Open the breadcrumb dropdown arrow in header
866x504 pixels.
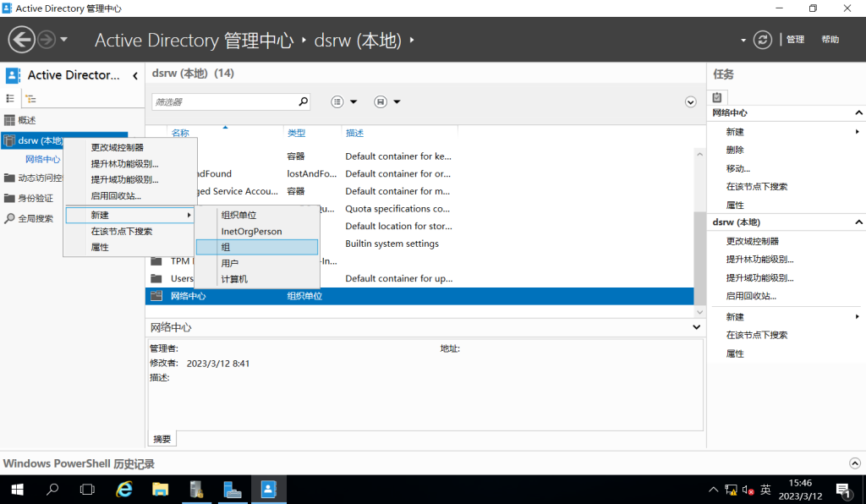pos(743,40)
